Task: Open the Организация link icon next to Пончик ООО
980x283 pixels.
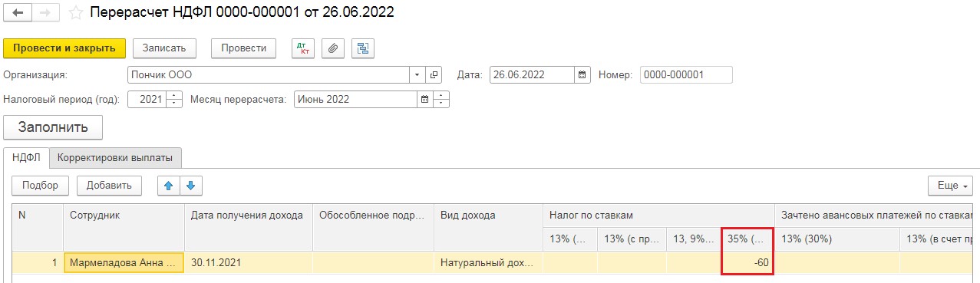Action: click(434, 75)
